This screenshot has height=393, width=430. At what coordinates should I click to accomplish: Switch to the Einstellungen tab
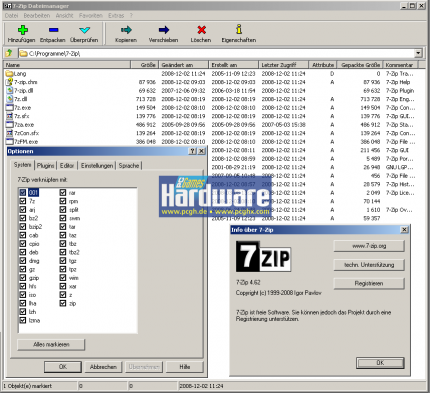click(97, 166)
